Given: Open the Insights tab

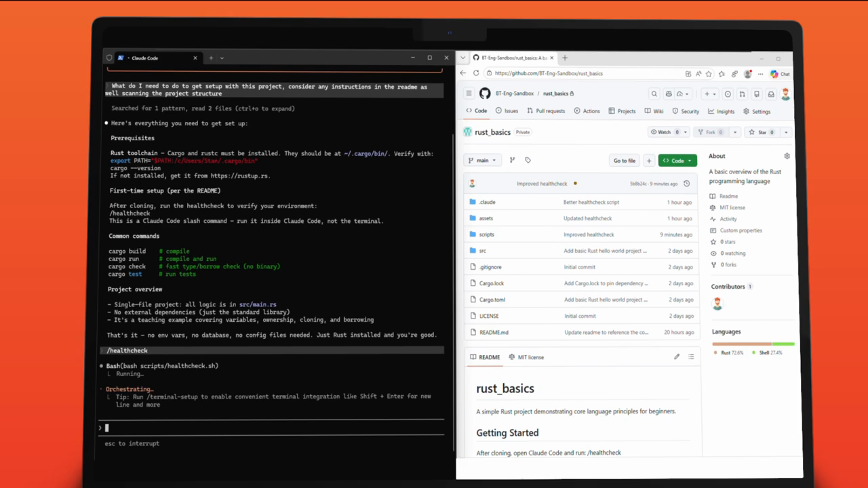Looking at the screenshot, I should click(721, 112).
